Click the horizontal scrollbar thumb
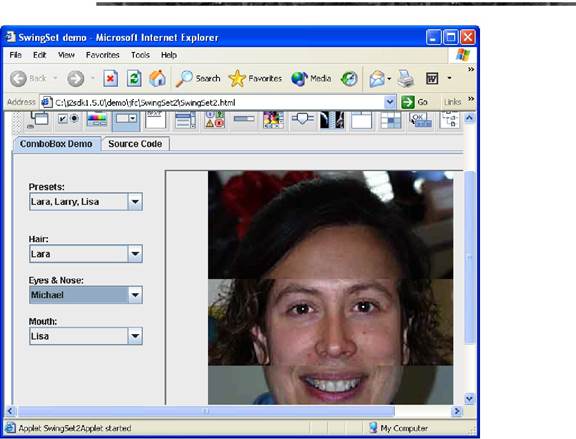This screenshot has width=576, height=439. click(206, 411)
